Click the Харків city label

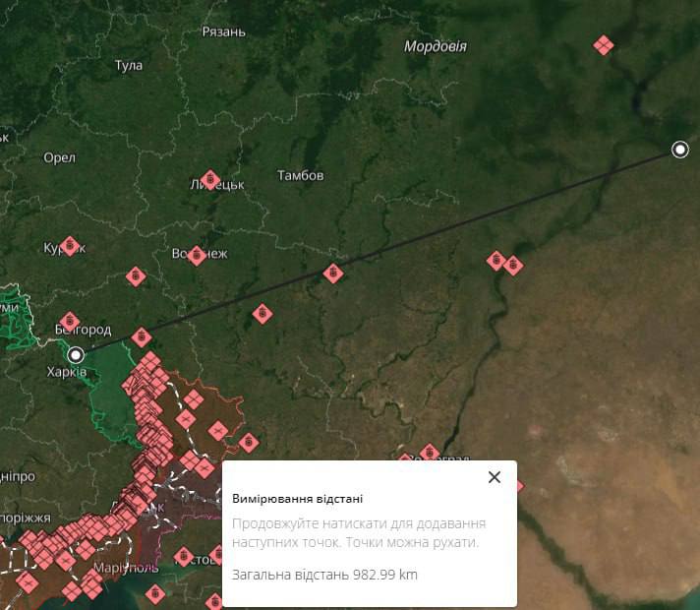[x=67, y=372]
